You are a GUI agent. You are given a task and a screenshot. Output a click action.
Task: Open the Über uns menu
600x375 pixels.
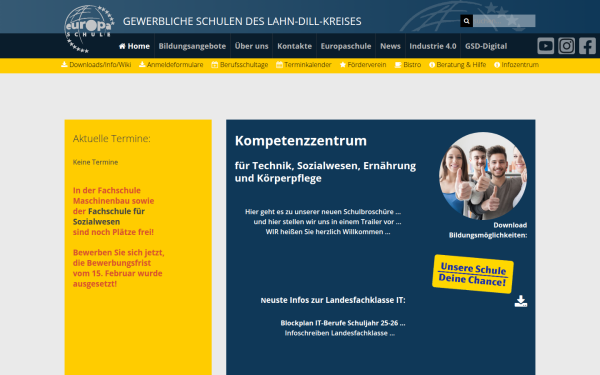[x=251, y=46]
